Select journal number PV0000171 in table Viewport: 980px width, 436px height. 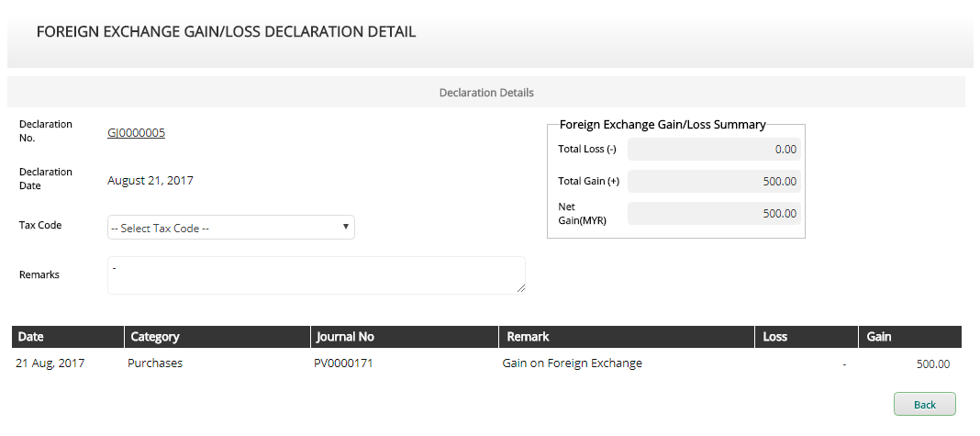343,363
